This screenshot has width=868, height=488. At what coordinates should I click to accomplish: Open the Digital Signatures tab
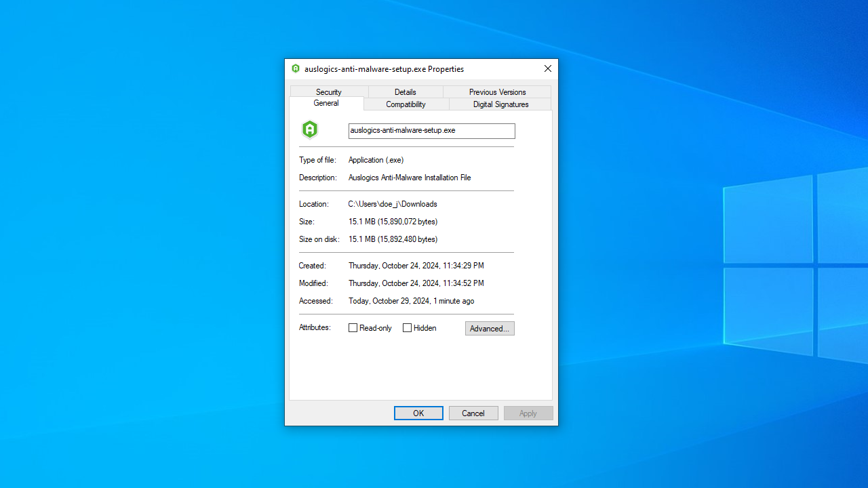(x=500, y=104)
